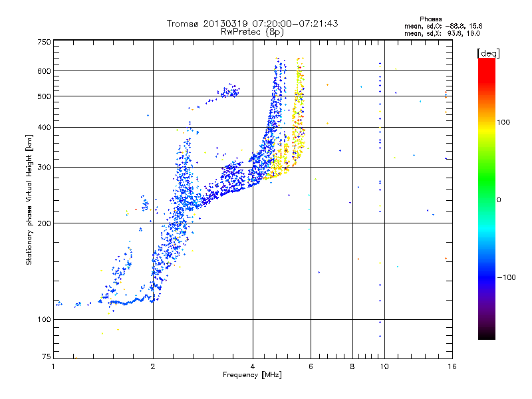Click the 'Phases' header text
The height and width of the screenshot is (399, 532).
(430, 19)
